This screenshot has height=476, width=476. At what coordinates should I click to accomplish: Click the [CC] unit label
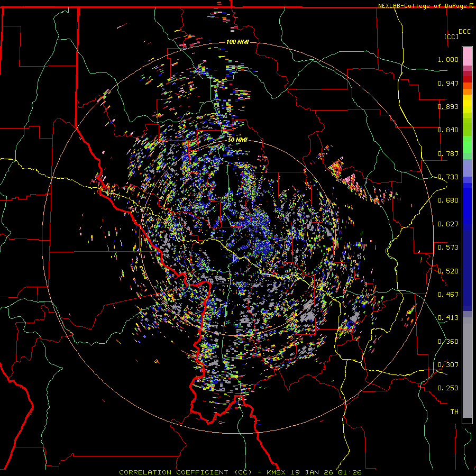coord(452,36)
